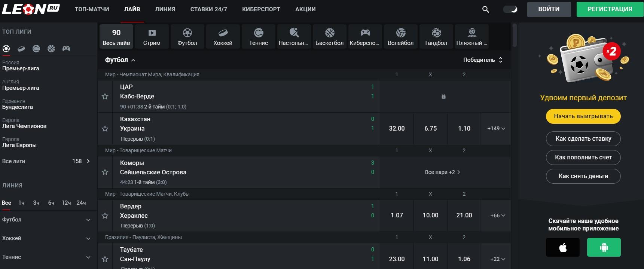Navigate to КИБЕРСПОРТ
This screenshot has height=269, width=644.
pyautogui.click(x=261, y=9)
